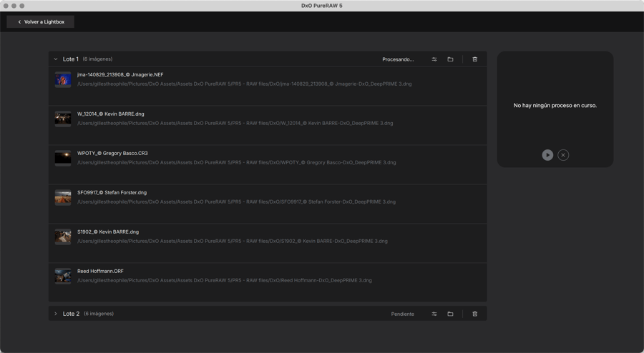Select the W_12014 Kevin BARRE thumbnail

pyautogui.click(x=63, y=119)
